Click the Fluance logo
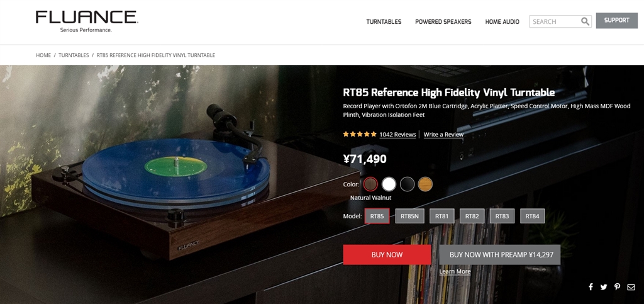The image size is (644, 304). [87, 21]
